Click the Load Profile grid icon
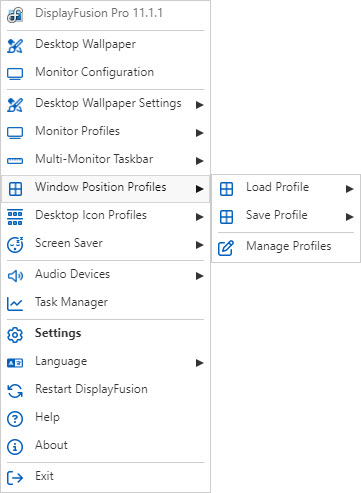Viewport: 361px width, 493px height. pyautogui.click(x=226, y=189)
